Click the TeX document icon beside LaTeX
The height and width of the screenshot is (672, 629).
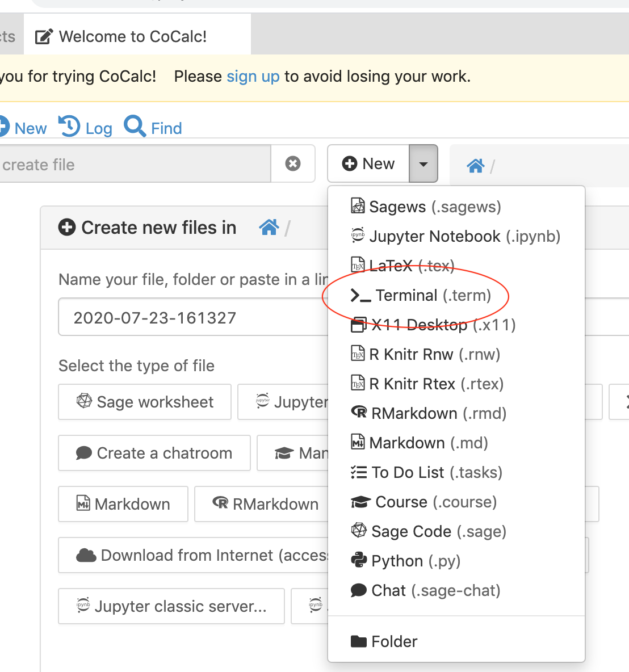point(358,265)
